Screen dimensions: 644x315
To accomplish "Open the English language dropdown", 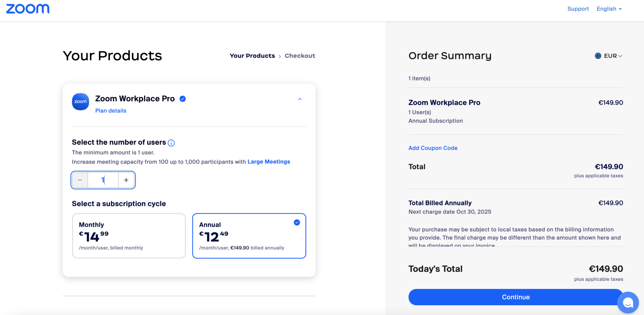I will (x=608, y=8).
